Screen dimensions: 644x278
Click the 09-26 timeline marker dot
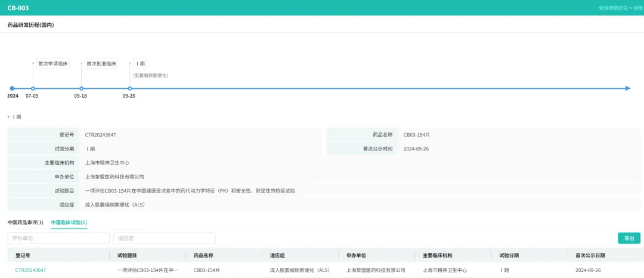(x=129, y=88)
